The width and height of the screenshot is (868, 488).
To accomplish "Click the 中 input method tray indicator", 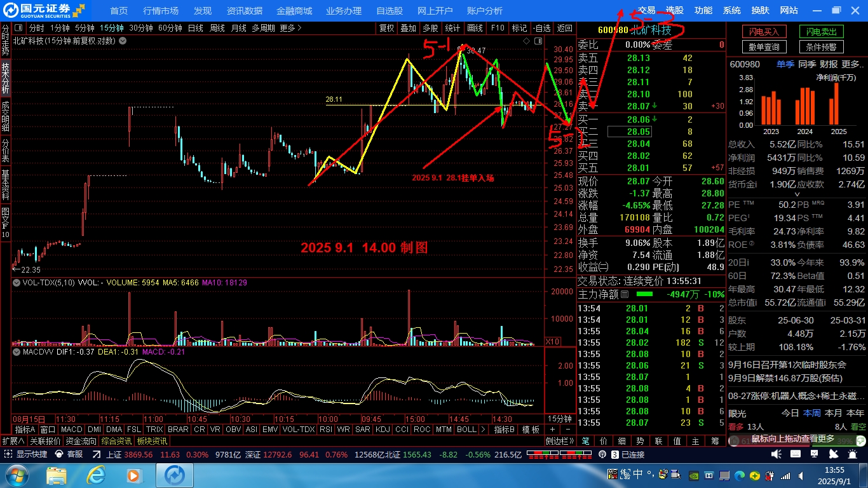I will point(637,475).
